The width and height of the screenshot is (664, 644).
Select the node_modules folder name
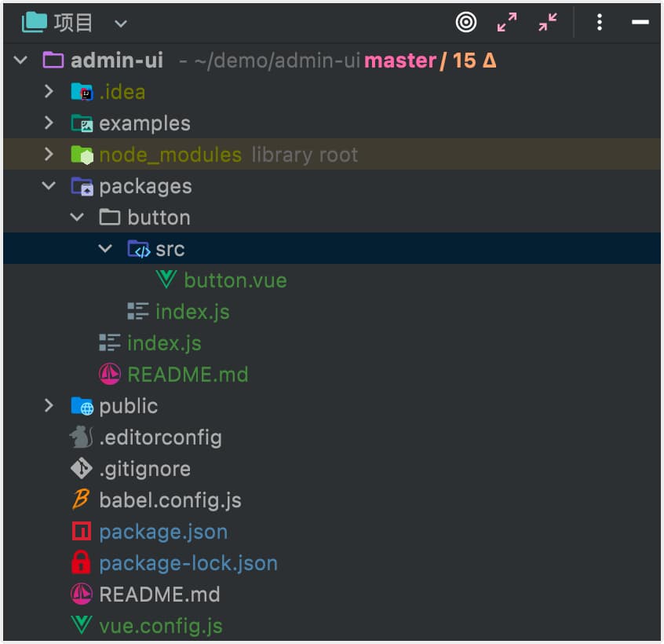170,155
